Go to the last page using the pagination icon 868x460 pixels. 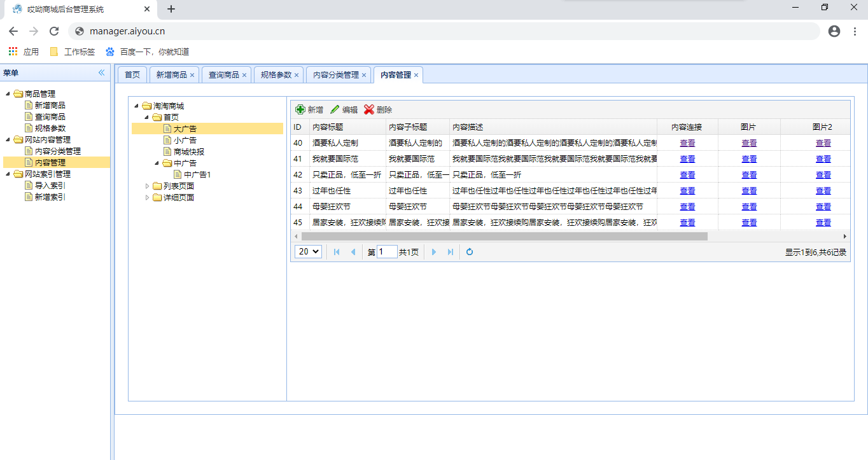[x=451, y=252]
